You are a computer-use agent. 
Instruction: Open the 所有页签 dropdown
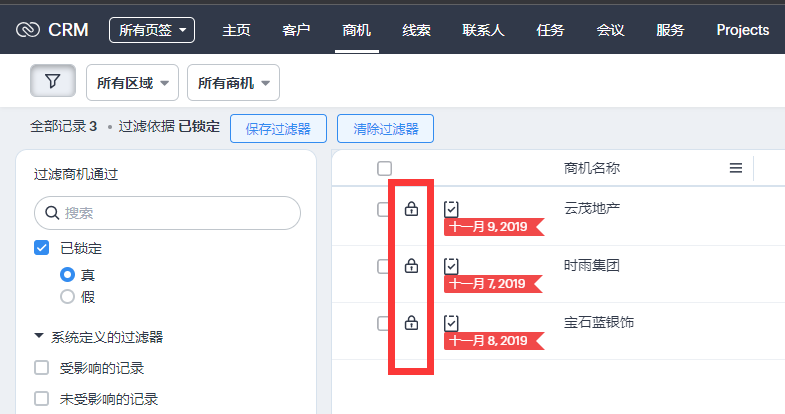pyautogui.click(x=153, y=30)
